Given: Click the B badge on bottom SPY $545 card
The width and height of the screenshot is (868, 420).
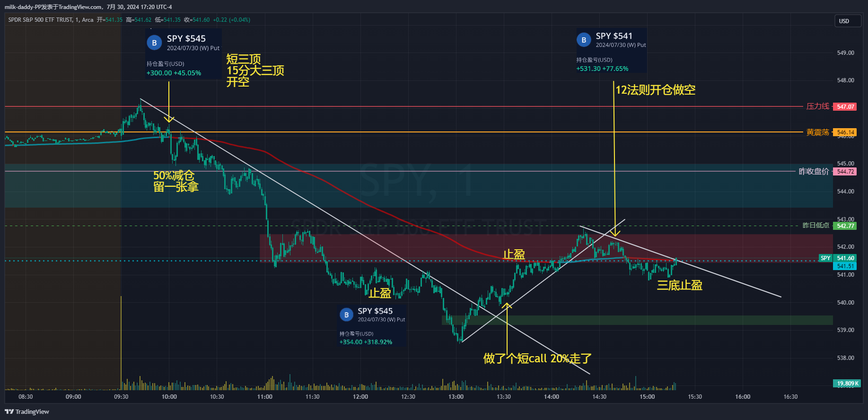Looking at the screenshot, I should 346,315.
